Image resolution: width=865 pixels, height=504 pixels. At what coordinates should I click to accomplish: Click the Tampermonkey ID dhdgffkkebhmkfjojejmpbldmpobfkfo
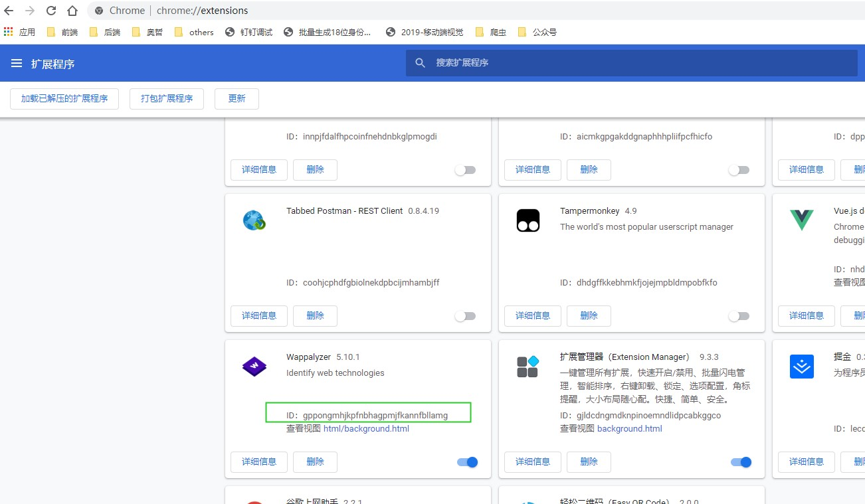tap(647, 282)
